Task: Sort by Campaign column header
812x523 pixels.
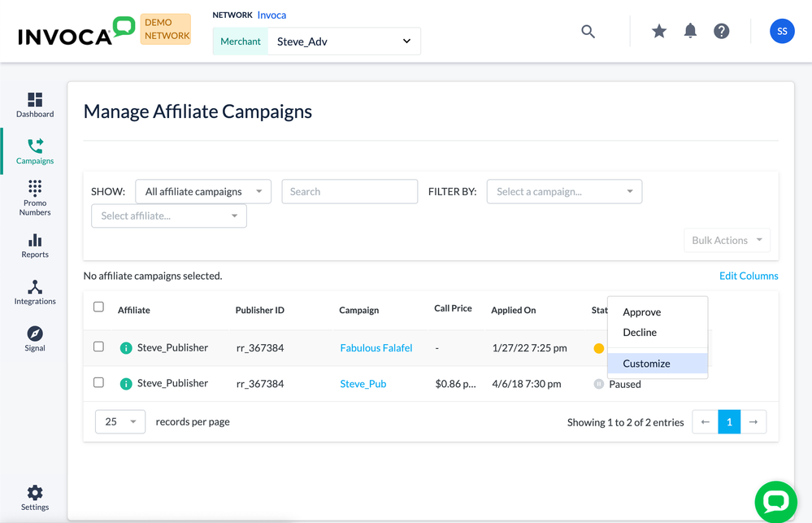Action: pyautogui.click(x=359, y=310)
